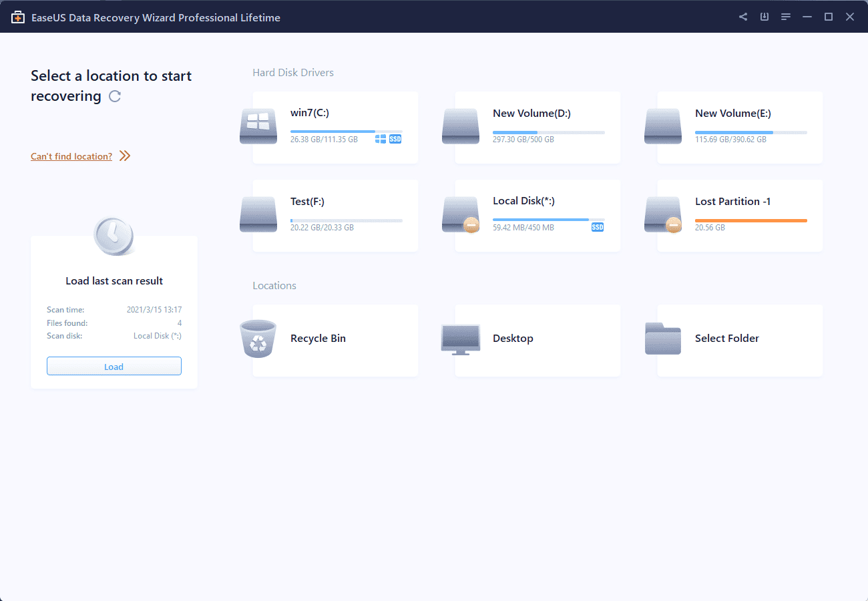
Task: Click the Lost Partition -1 drive icon
Action: coord(662,214)
